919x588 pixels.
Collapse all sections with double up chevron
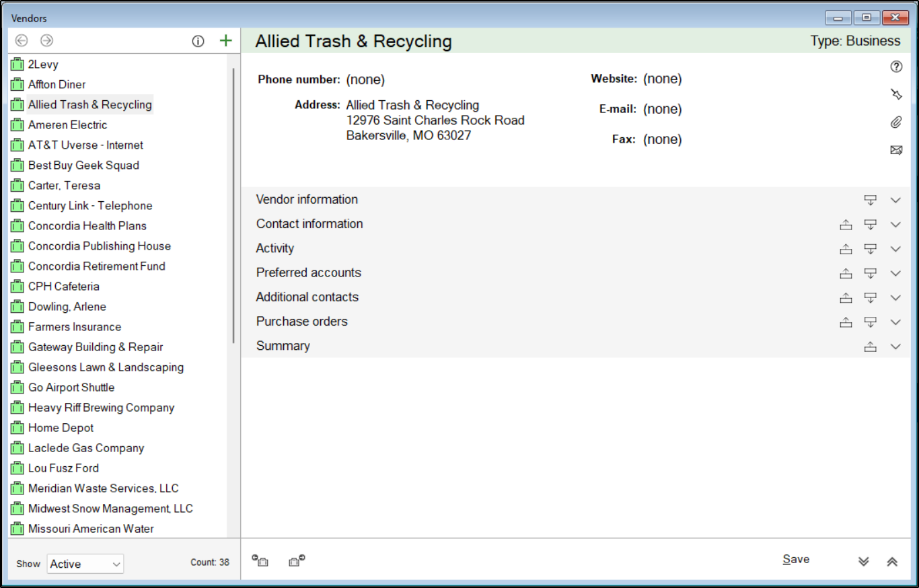892,562
